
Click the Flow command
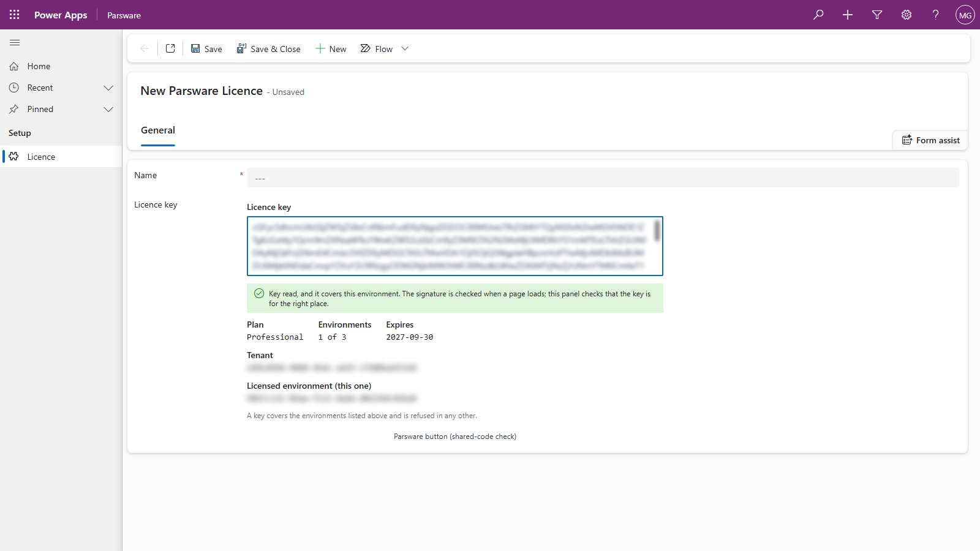[376, 48]
